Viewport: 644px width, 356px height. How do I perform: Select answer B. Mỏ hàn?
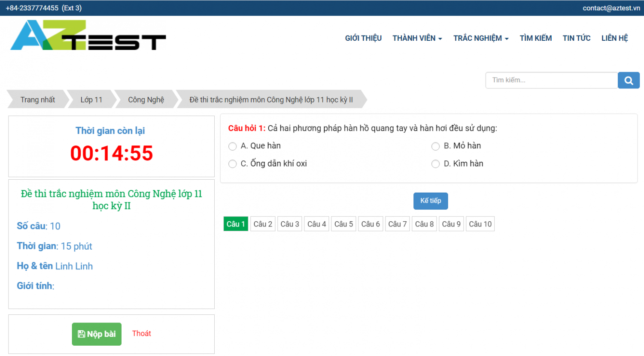435,146
